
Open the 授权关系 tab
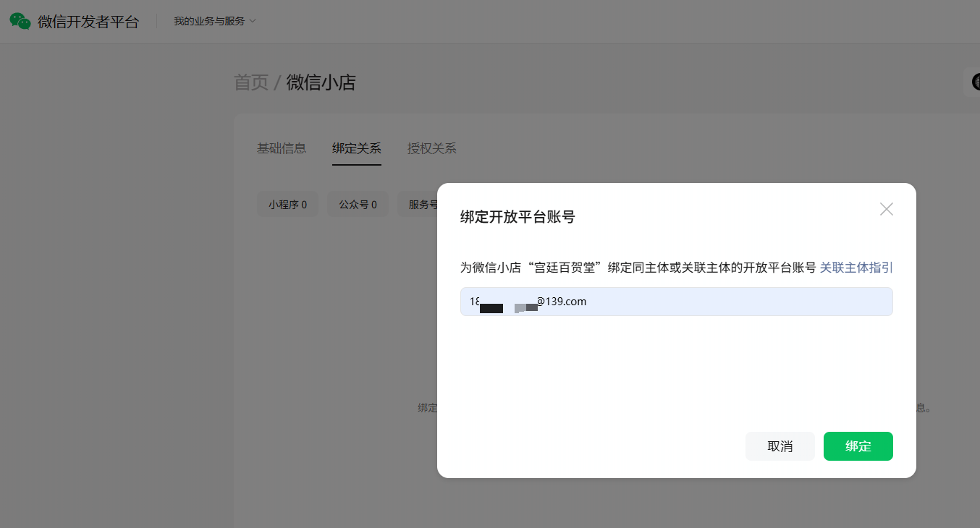pos(432,148)
